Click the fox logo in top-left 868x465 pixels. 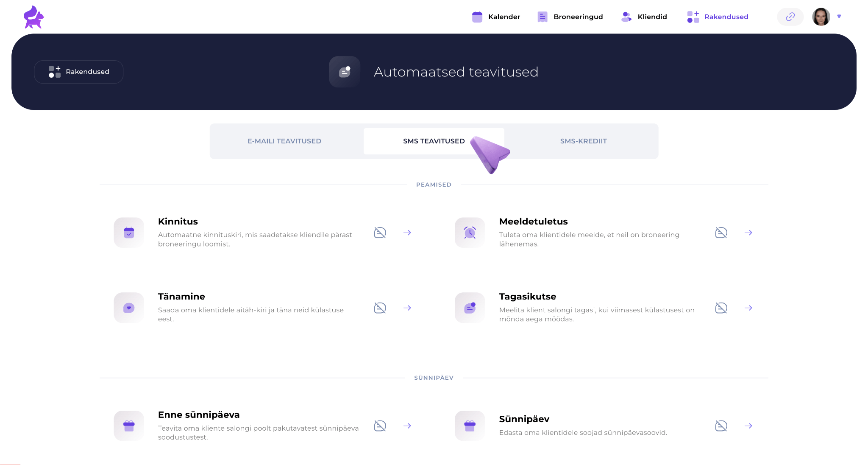[33, 17]
